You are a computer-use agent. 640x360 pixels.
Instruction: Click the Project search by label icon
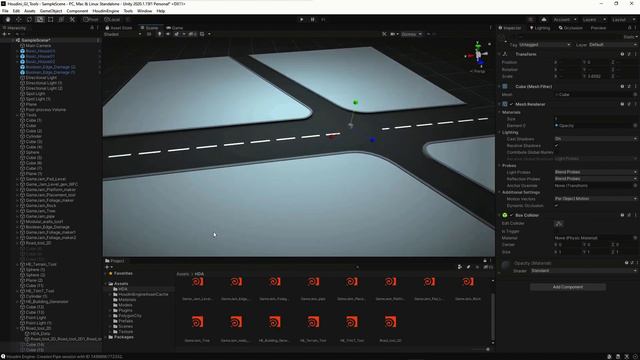coord(469,267)
